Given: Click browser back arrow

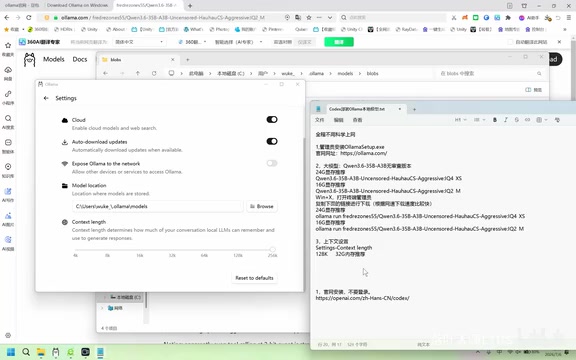Looking at the screenshot, I should (x=7, y=17).
